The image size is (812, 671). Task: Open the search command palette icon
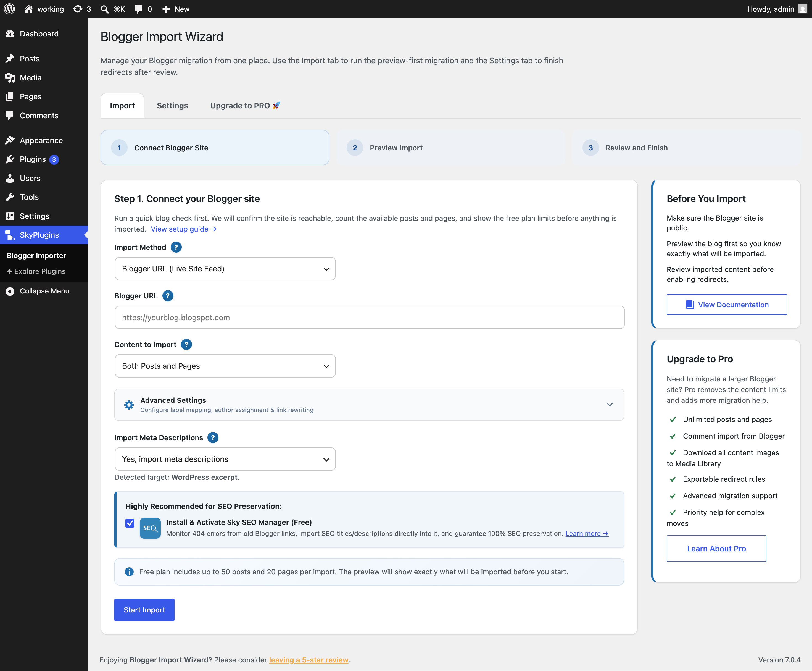point(104,9)
